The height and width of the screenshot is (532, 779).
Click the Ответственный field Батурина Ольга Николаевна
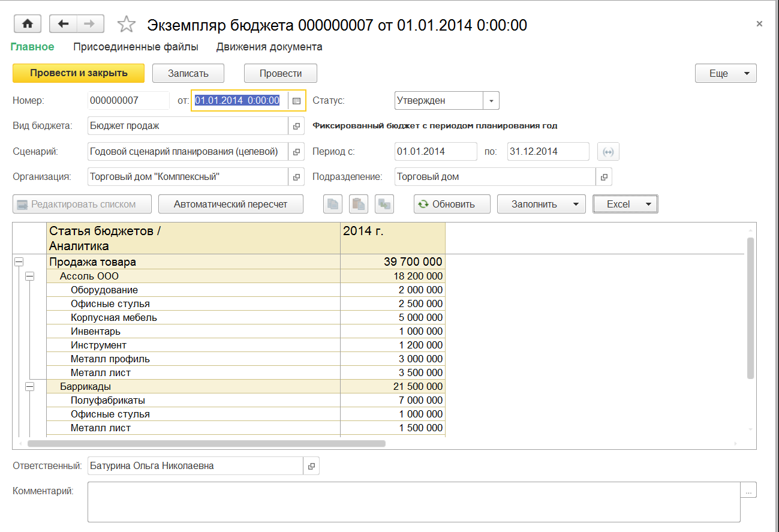point(195,466)
